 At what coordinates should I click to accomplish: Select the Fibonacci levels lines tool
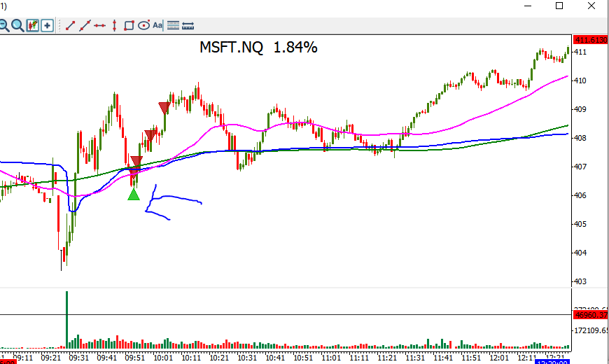[173, 26]
